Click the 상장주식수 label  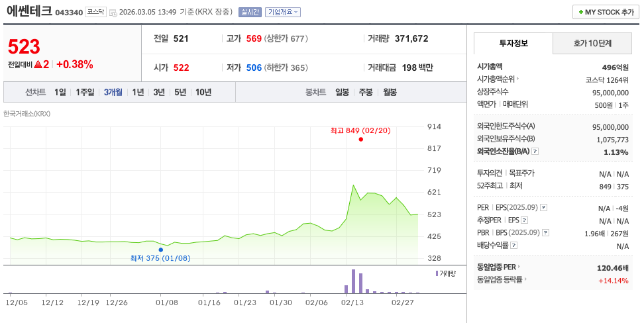[x=492, y=91]
